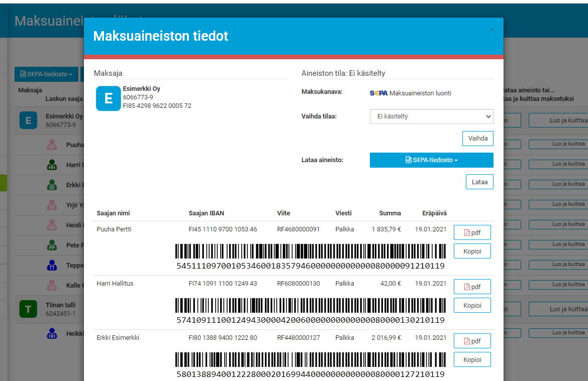Click the Puuha Pertti barcode image

(310, 251)
